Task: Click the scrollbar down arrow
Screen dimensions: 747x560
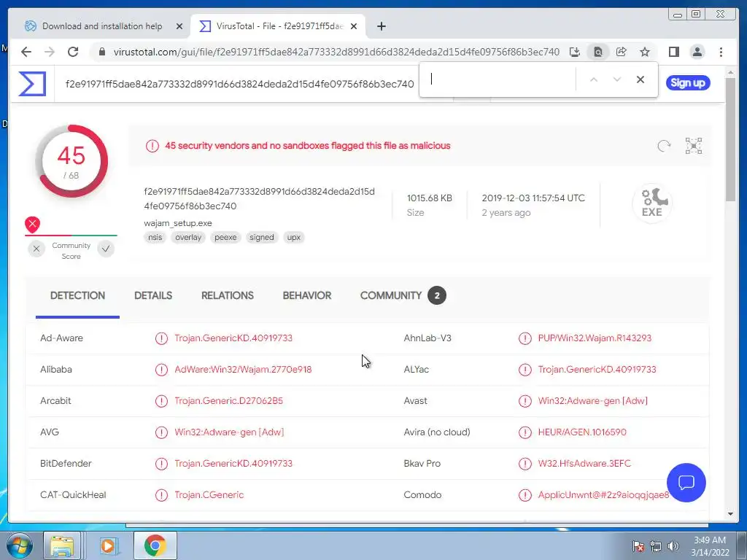Action: (730, 514)
